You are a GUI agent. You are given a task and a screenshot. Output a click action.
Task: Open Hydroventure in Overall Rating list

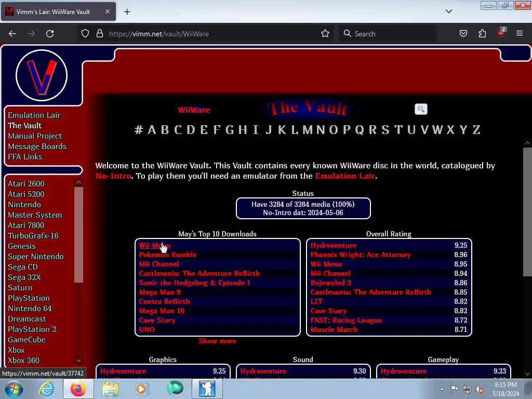click(x=334, y=245)
